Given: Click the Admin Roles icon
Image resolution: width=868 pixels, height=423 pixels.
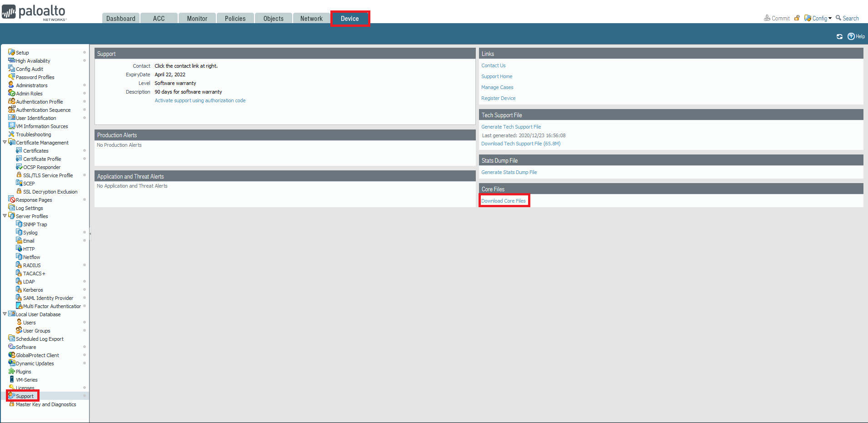Looking at the screenshot, I should coord(11,93).
